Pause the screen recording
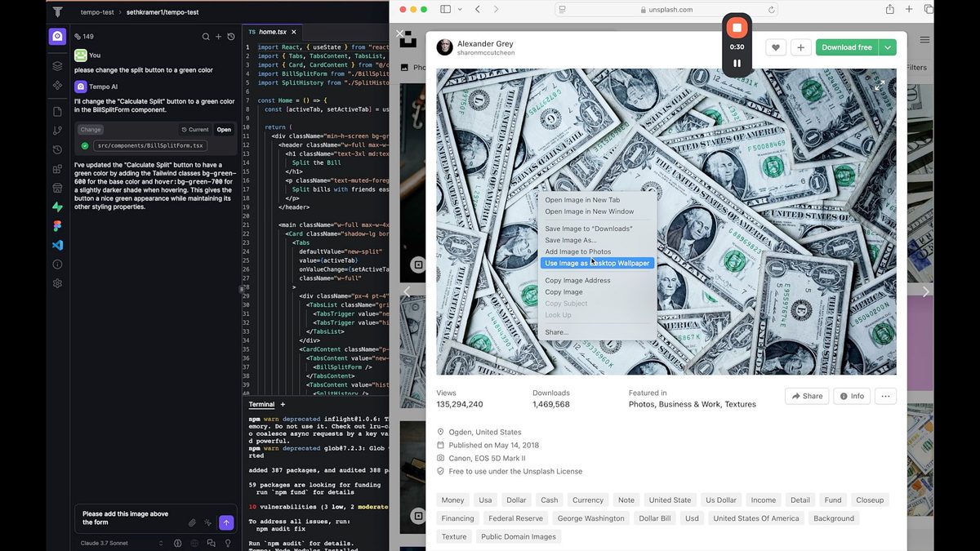Image resolution: width=980 pixels, height=551 pixels. [x=737, y=63]
